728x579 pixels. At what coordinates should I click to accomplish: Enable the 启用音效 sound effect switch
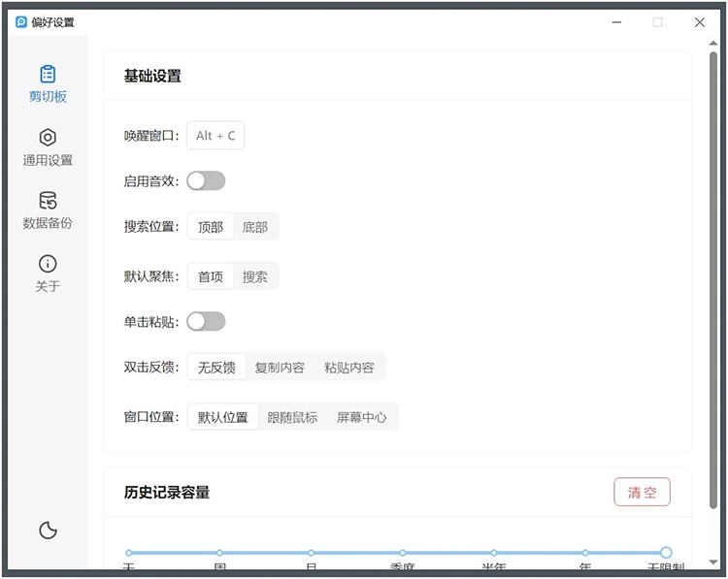pyautogui.click(x=206, y=181)
